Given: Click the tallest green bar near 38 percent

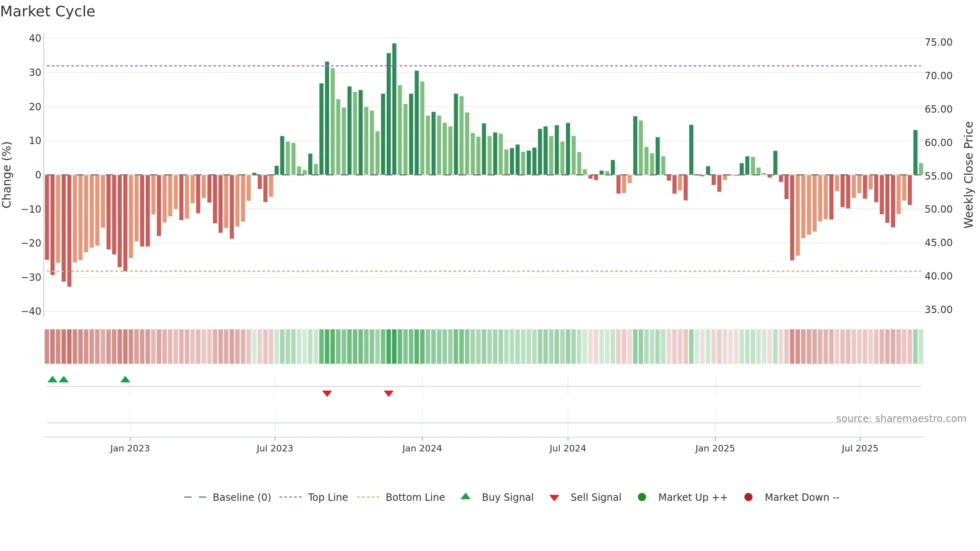Looking at the screenshot, I should coord(394,109).
